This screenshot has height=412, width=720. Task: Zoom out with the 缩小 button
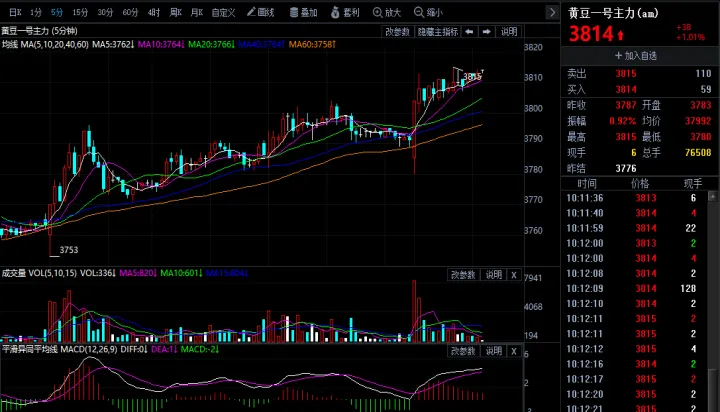(x=428, y=13)
